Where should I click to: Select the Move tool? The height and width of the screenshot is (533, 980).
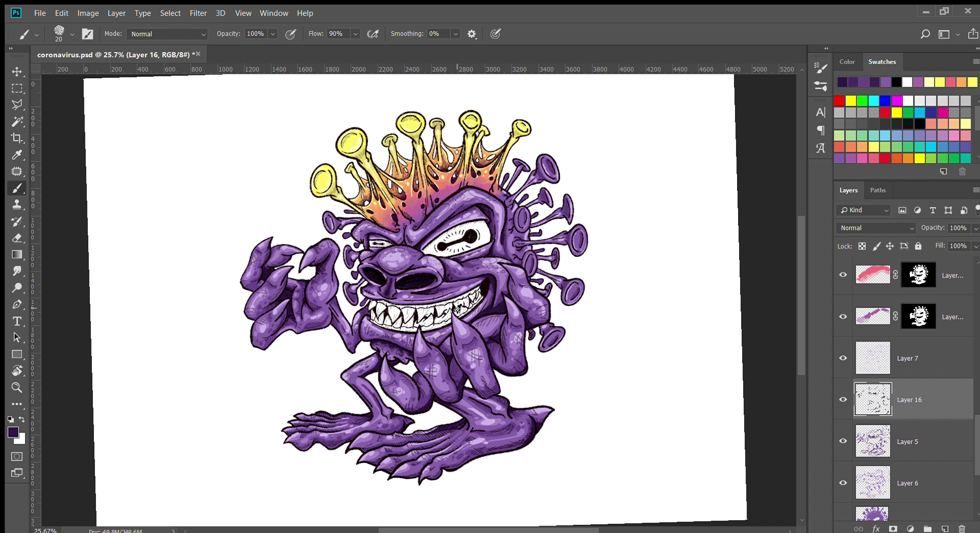coord(17,71)
